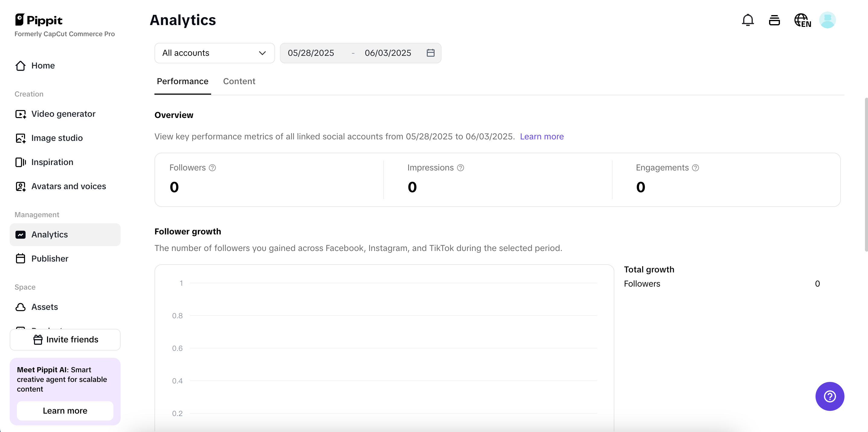Image resolution: width=868 pixels, height=432 pixels.
Task: Expand the All accounts dropdown
Action: coord(214,53)
